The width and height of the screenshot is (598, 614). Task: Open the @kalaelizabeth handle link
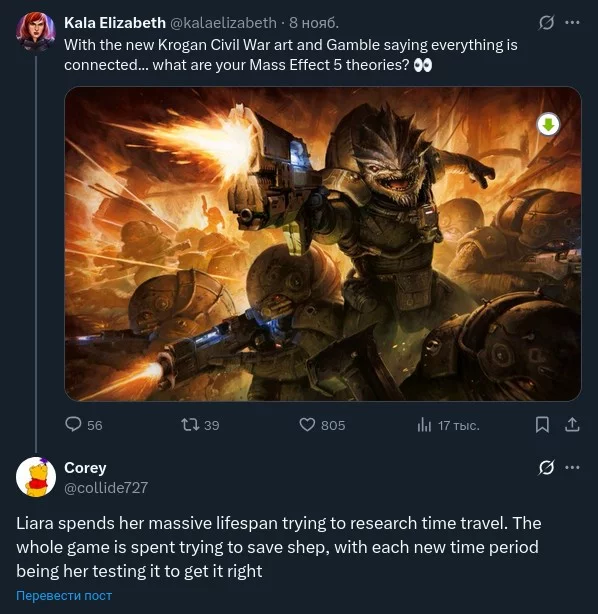(223, 23)
